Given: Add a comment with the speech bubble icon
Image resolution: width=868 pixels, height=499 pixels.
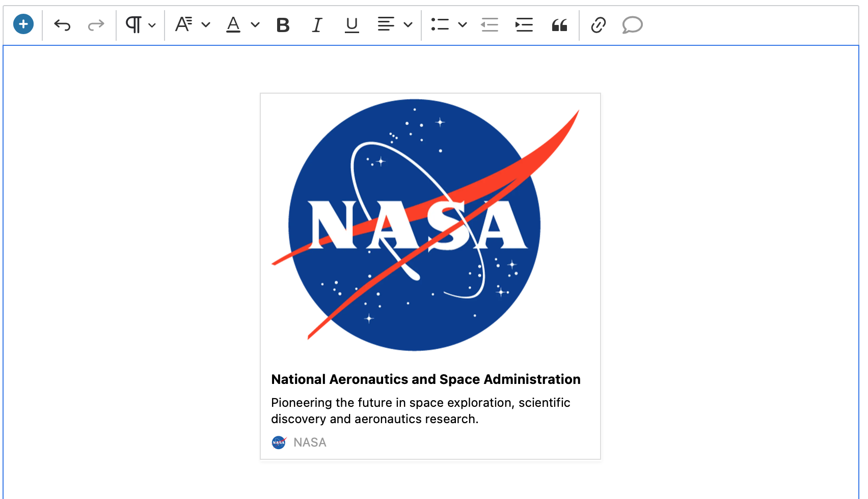Looking at the screenshot, I should 633,24.
